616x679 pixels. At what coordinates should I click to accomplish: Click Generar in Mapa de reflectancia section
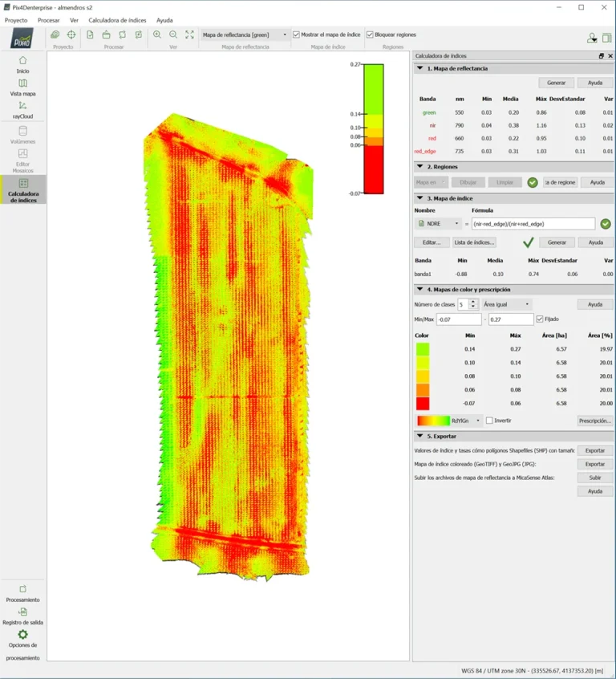(x=557, y=83)
